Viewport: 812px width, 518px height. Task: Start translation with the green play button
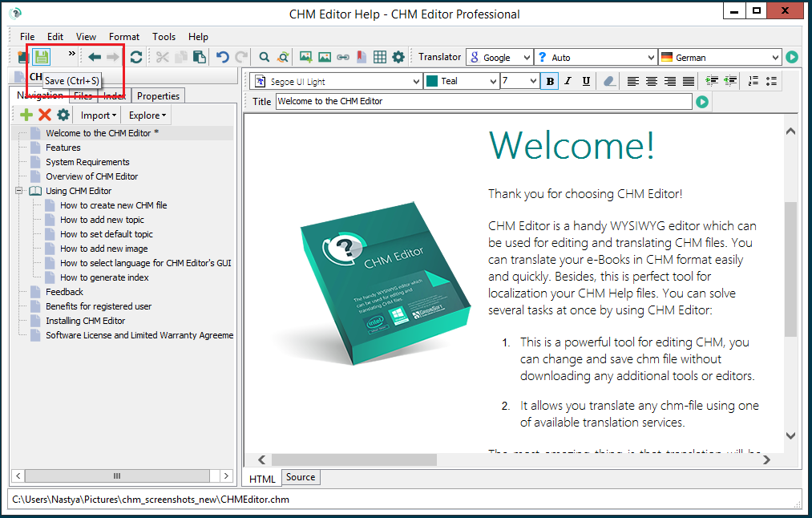click(x=792, y=57)
